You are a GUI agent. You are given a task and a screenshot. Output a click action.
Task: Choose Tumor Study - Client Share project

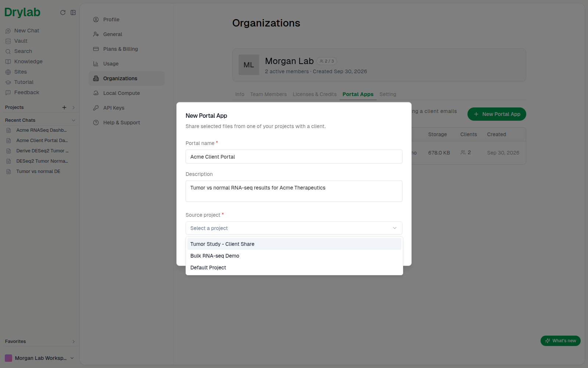[x=294, y=244]
